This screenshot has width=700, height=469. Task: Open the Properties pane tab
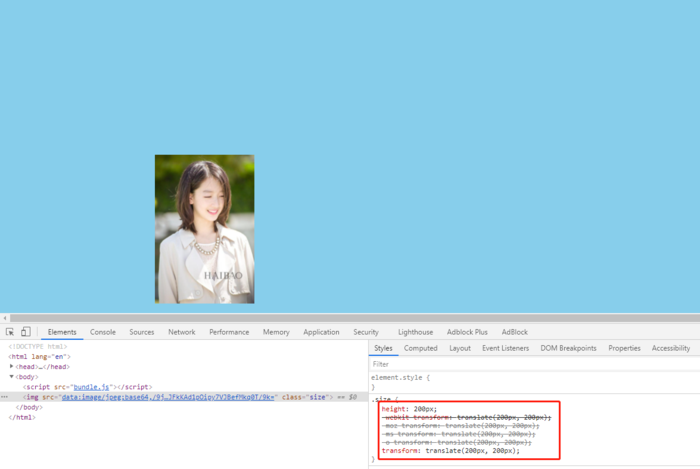click(624, 348)
